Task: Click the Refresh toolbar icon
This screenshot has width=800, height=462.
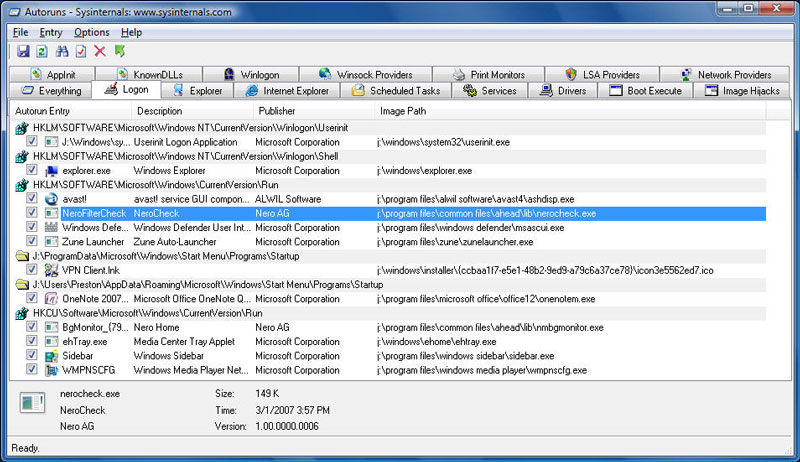Action: [41, 51]
